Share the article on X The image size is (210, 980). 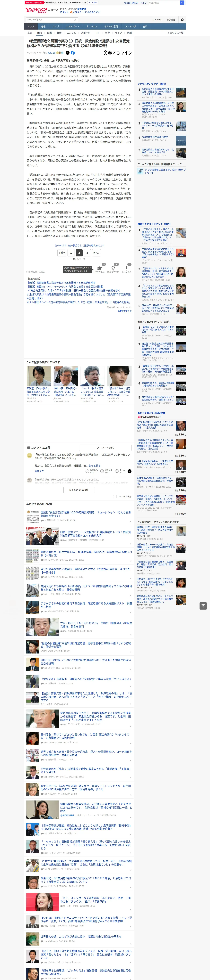click(x=67, y=53)
